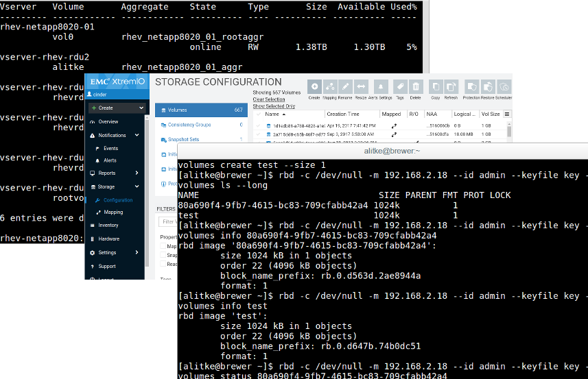Screen dimensions: 588x379
Task: Open Events under Notifications
Action: click(110, 148)
